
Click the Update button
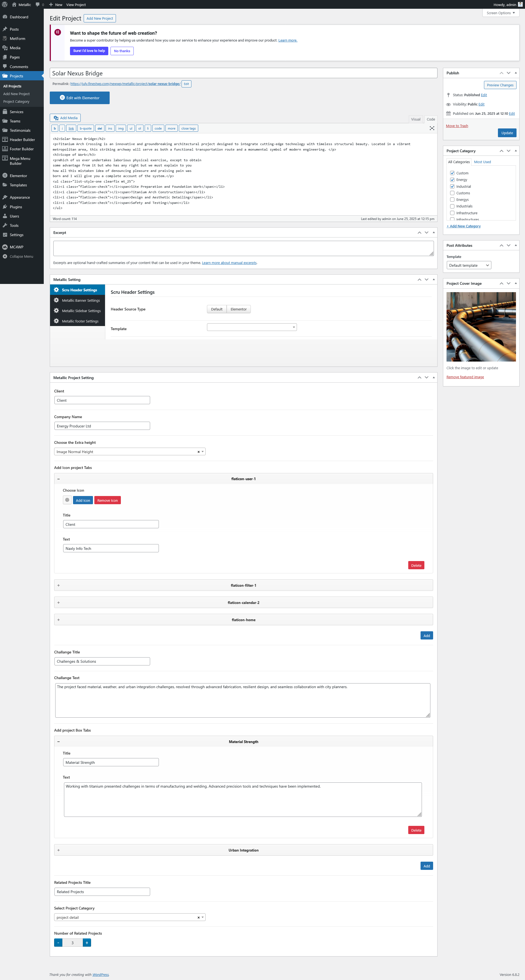pyautogui.click(x=507, y=133)
